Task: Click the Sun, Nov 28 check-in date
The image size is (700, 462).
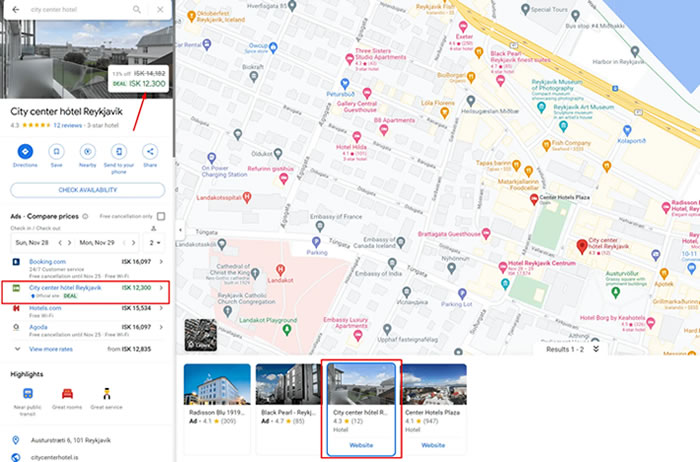Action: pyautogui.click(x=32, y=243)
